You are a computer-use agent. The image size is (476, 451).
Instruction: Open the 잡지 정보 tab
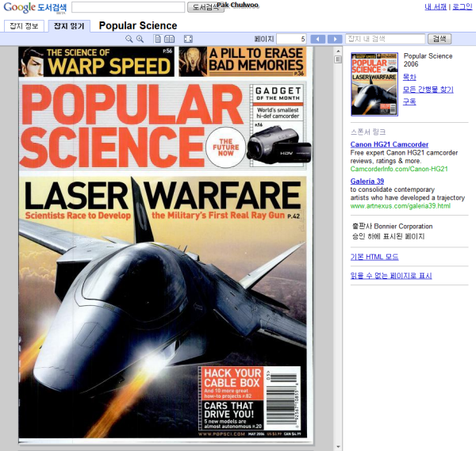[24, 26]
